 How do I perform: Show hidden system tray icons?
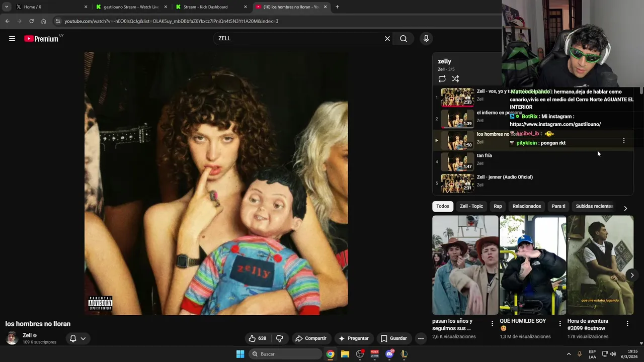(x=569, y=354)
